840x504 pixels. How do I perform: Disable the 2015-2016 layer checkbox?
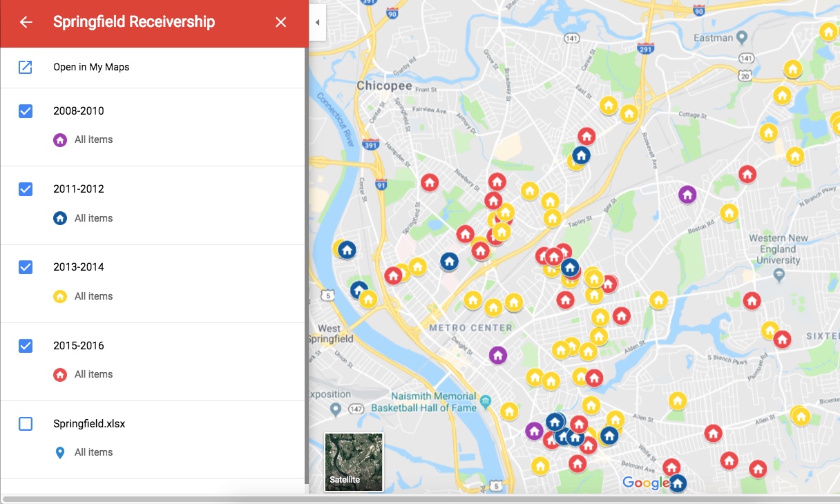click(26, 345)
